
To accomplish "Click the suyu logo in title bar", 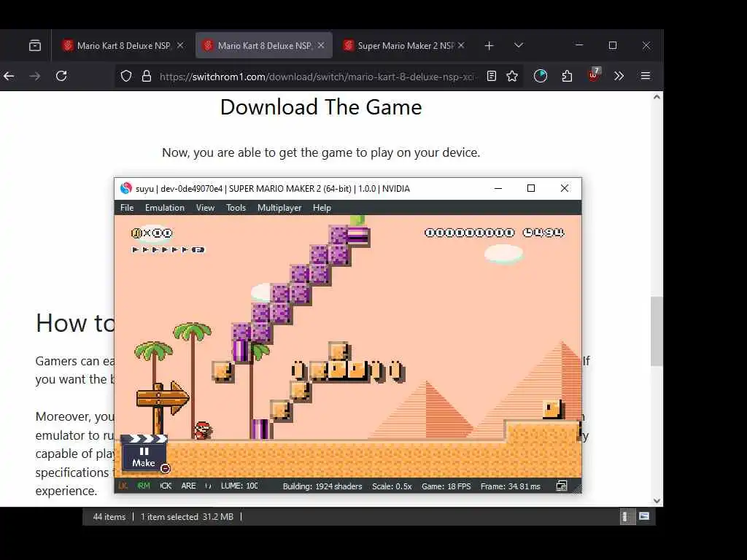I will (125, 189).
